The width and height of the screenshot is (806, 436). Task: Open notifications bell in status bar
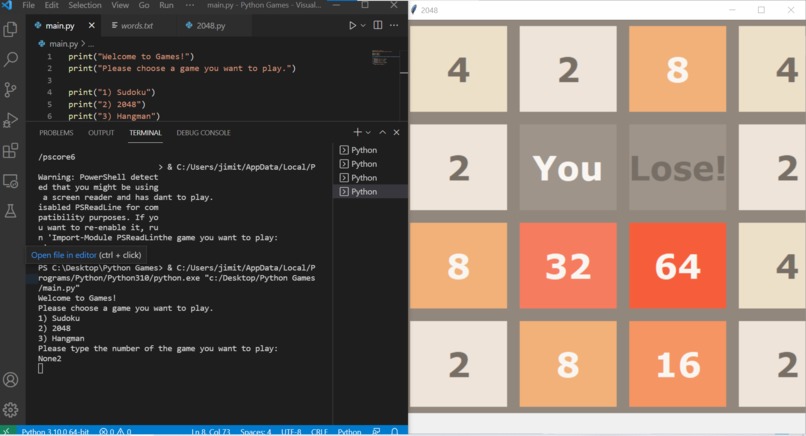[394, 431]
